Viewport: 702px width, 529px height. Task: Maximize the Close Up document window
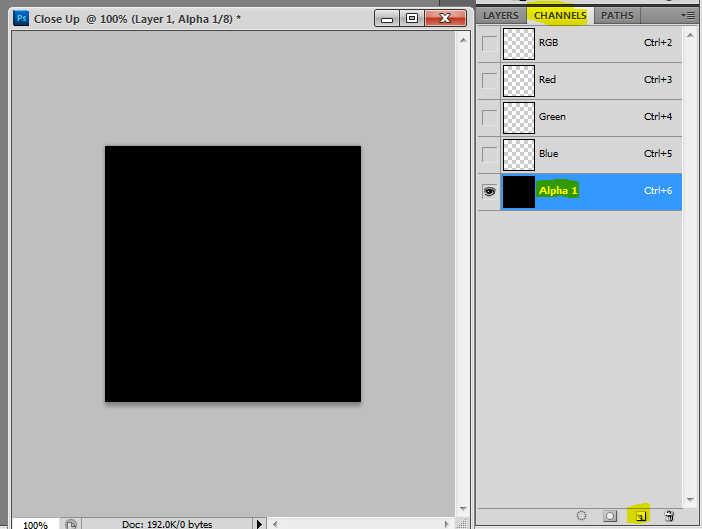pyautogui.click(x=412, y=18)
